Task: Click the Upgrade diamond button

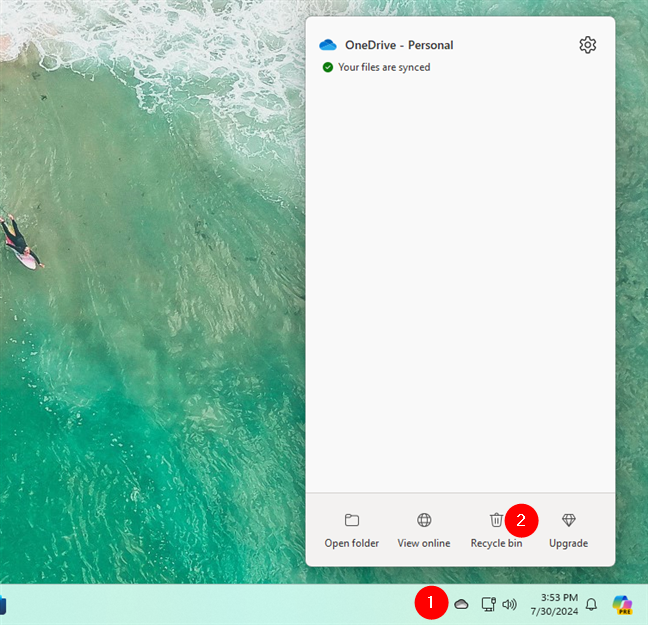Action: coord(569,530)
